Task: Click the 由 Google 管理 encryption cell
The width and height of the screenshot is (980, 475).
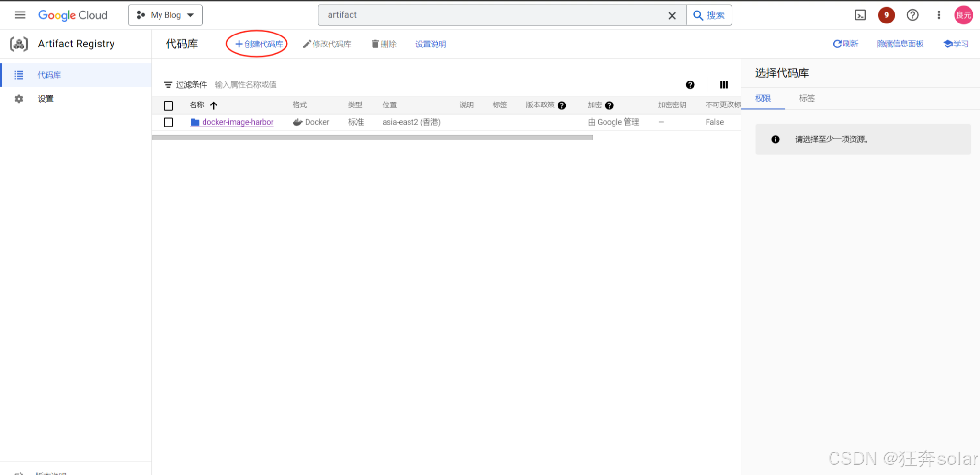Action: click(614, 122)
